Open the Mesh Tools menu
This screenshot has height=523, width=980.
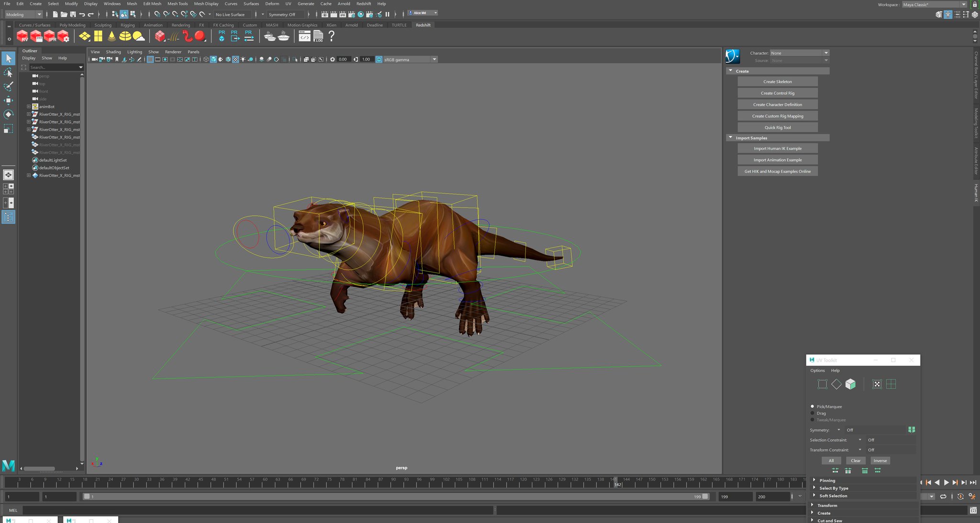pyautogui.click(x=178, y=3)
